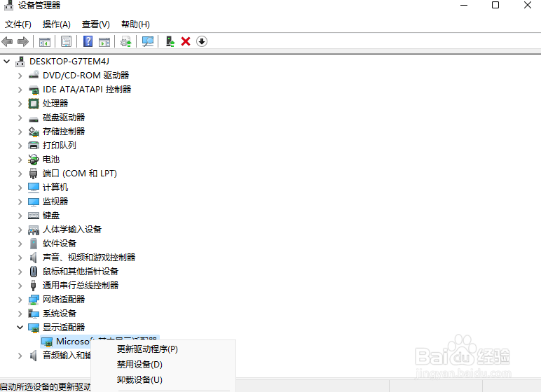The image size is (541, 392).
Task: Scan for hardware changes monitor icon
Action: [148, 42]
